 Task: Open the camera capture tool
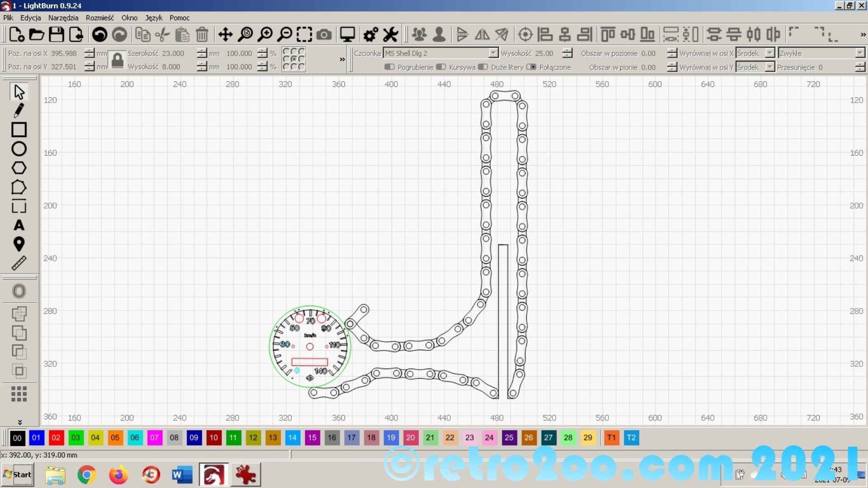[x=324, y=34]
